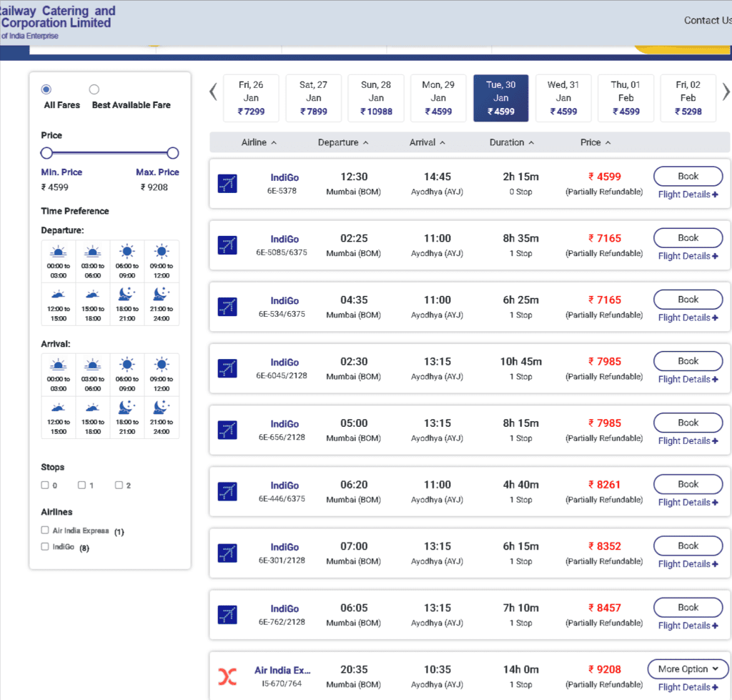The height and width of the screenshot is (700, 732).
Task: Enable the IndiGo airline filter checkbox
Action: (x=45, y=547)
